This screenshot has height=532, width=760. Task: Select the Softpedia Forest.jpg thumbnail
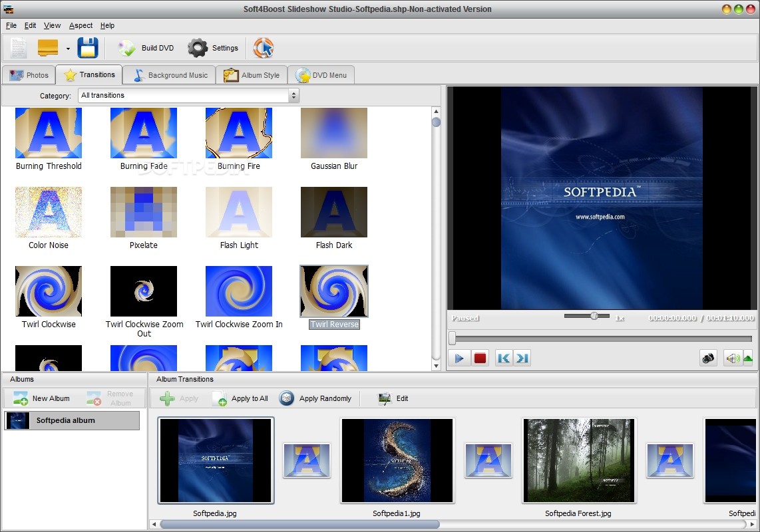pos(579,461)
